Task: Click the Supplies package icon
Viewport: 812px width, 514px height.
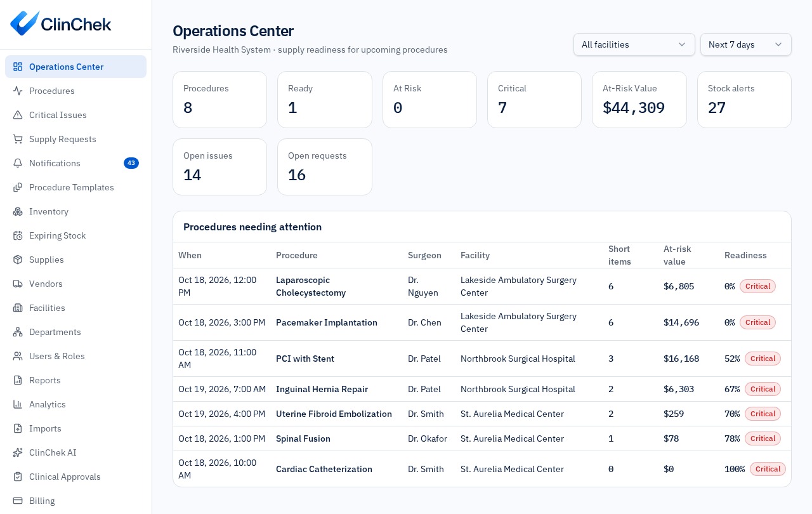Action: [x=18, y=260]
